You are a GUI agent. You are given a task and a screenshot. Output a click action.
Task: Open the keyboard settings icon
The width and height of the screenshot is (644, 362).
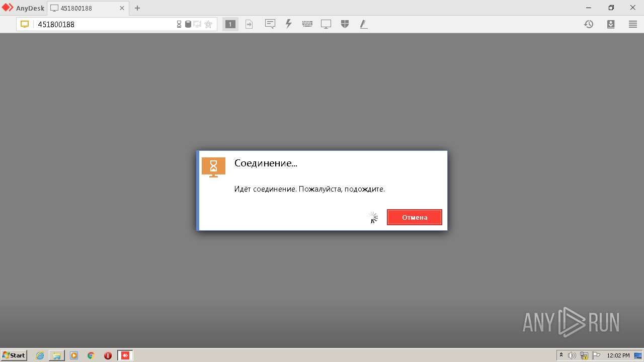click(x=307, y=24)
